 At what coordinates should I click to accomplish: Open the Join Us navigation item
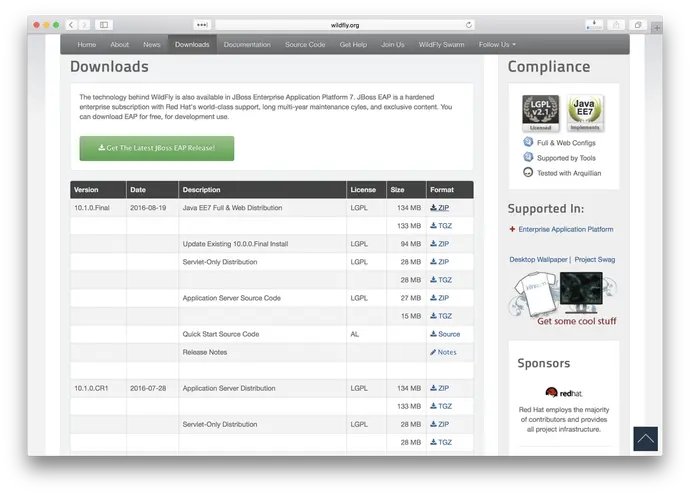(393, 44)
